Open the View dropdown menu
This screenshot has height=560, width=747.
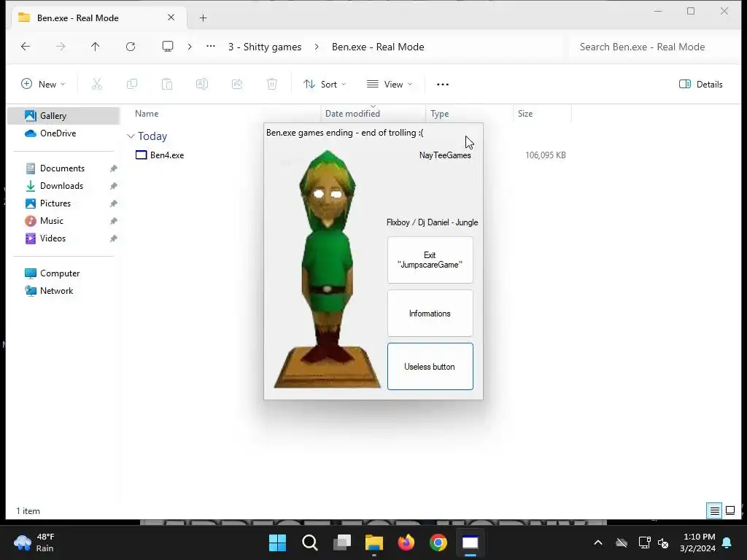(x=390, y=85)
